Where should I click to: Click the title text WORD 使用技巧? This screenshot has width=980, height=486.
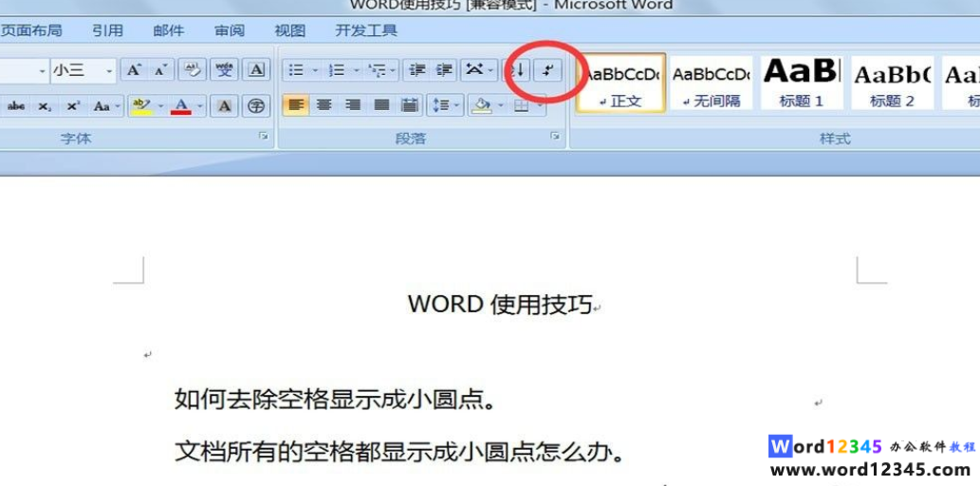[x=500, y=305]
